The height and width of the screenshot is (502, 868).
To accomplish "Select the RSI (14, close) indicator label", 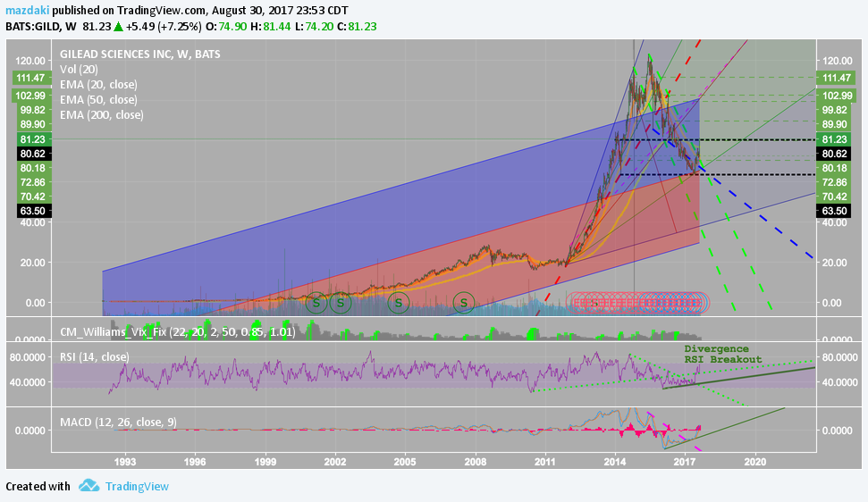I will click(95, 356).
